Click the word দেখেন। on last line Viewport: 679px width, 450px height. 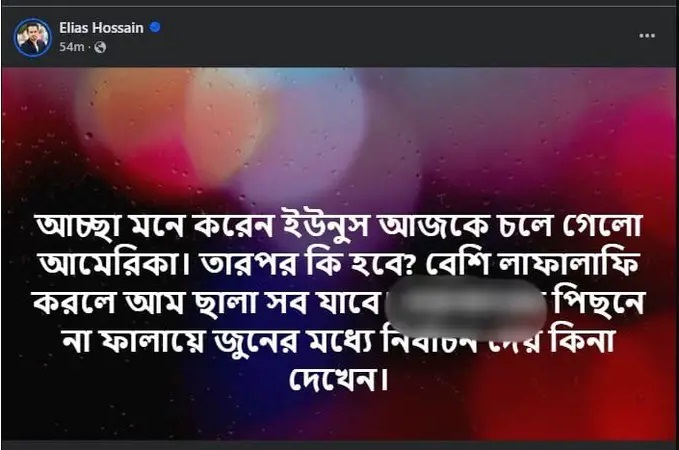(x=338, y=379)
